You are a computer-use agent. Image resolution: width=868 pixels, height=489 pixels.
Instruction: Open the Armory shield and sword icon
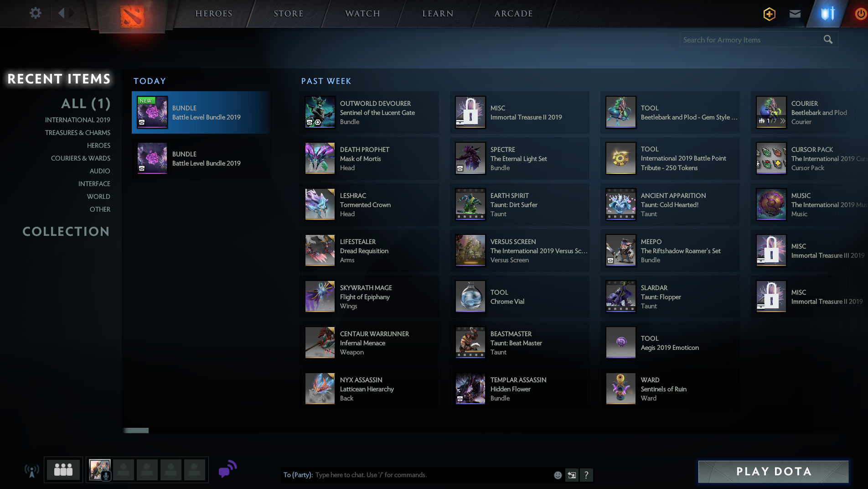pyautogui.click(x=828, y=14)
